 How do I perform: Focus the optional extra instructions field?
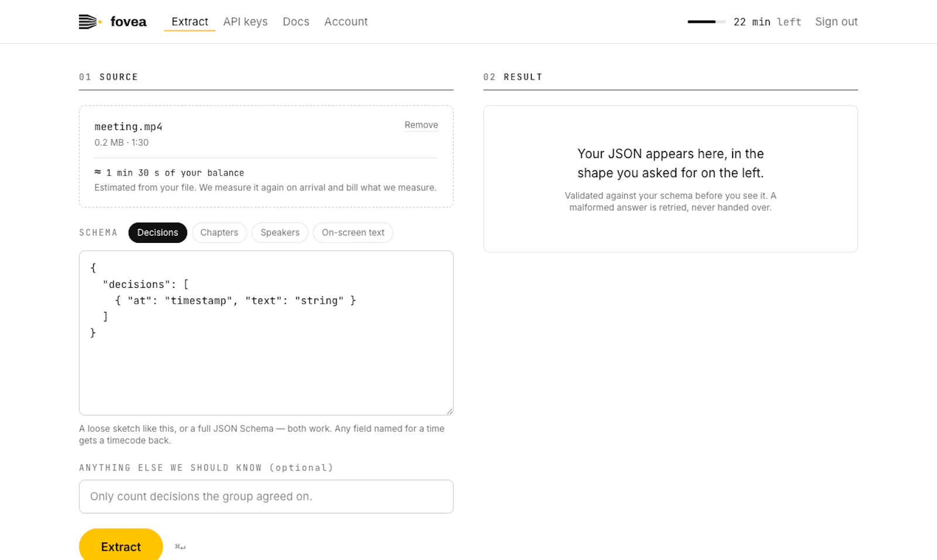point(266,496)
